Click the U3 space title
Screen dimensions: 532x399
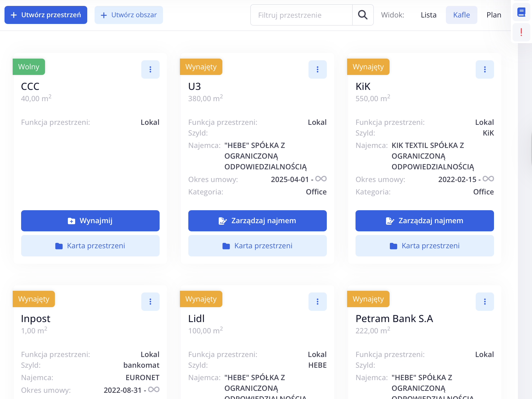coord(195,86)
